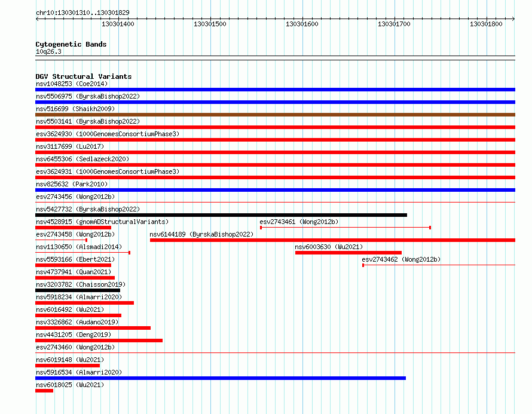Open esv2743462 (Wong2012b) label
This screenshot has width=532, height=414.
click(x=401, y=259)
